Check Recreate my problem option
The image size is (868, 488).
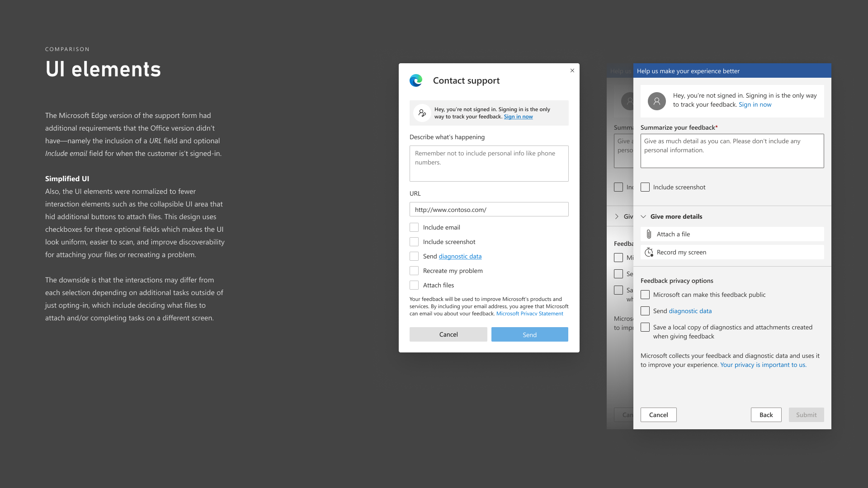click(x=414, y=271)
